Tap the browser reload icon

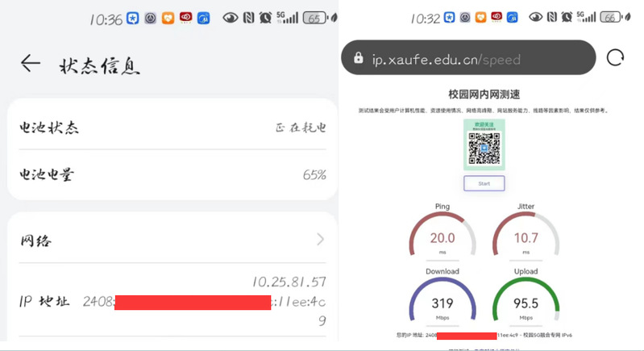pyautogui.click(x=615, y=57)
